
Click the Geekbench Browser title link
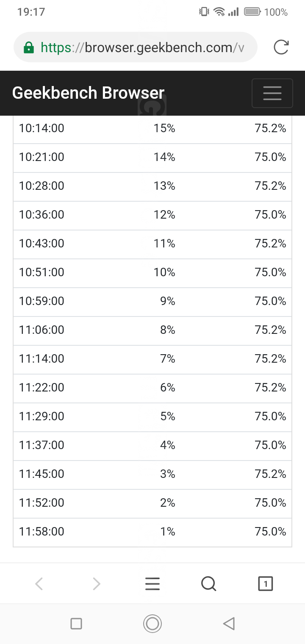(88, 93)
